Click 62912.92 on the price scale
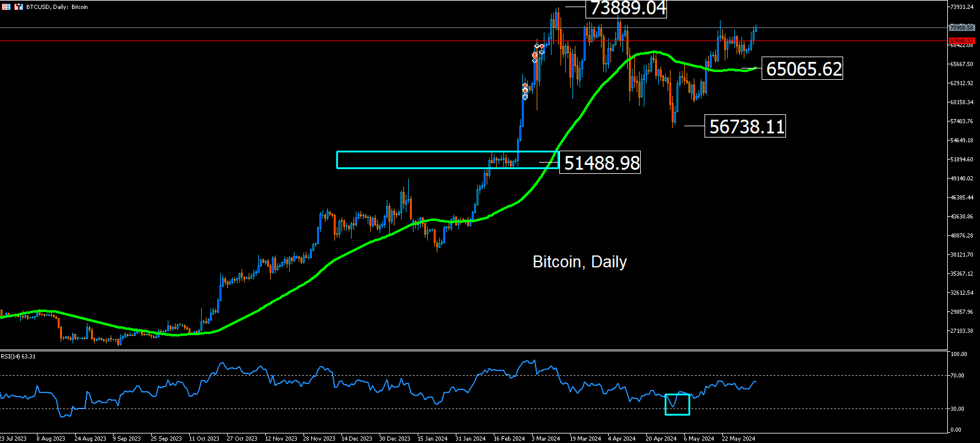Image resolution: width=980 pixels, height=443 pixels. click(x=962, y=83)
